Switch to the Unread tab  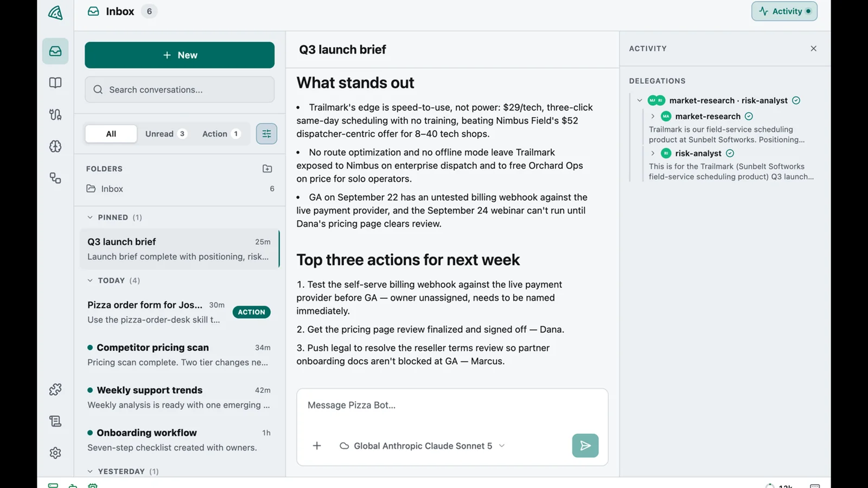click(165, 134)
